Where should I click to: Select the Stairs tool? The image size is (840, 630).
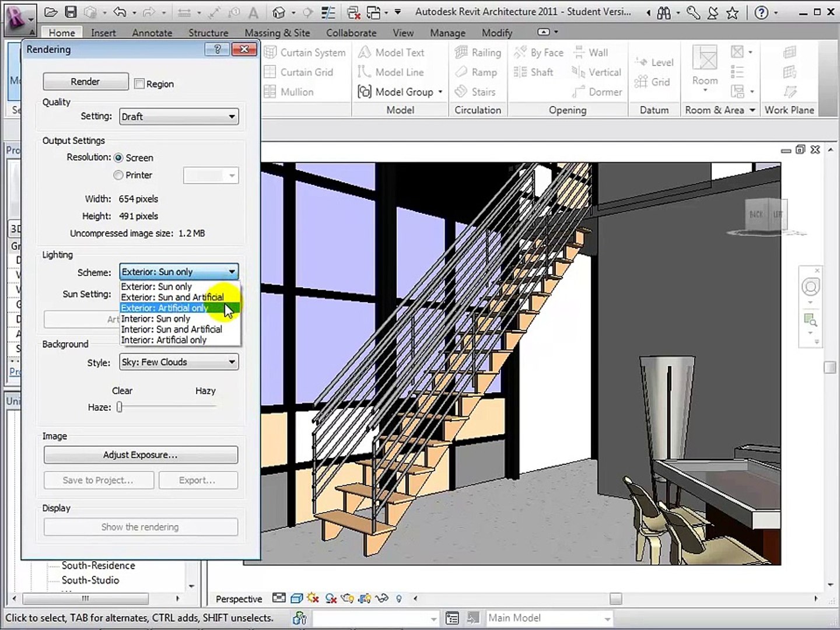(475, 92)
